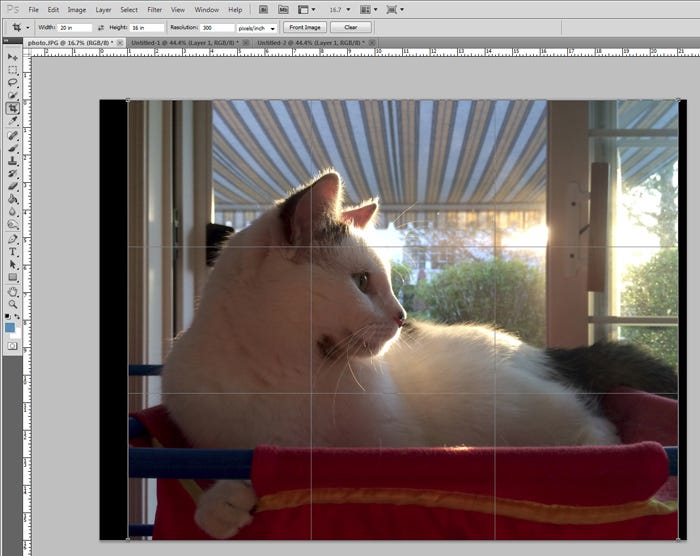Viewport: 700px width, 556px height.
Task: Select the Healing Brush tool
Action: (12, 135)
